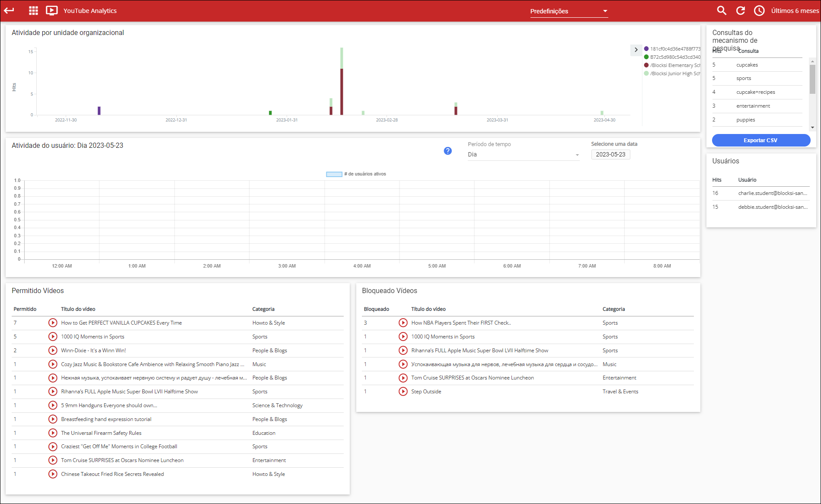821x504 pixels.
Task: Open the Período de tempo Dia dropdown
Action: 524,155
